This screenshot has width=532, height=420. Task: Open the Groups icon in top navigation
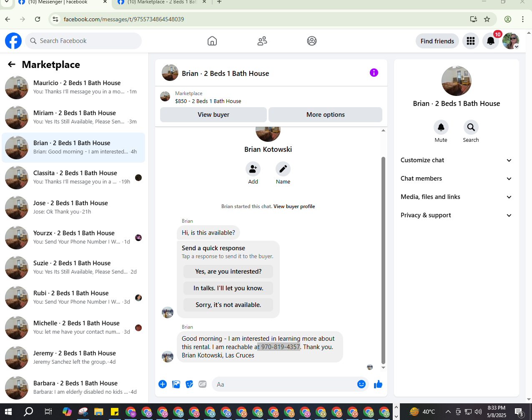click(x=312, y=41)
